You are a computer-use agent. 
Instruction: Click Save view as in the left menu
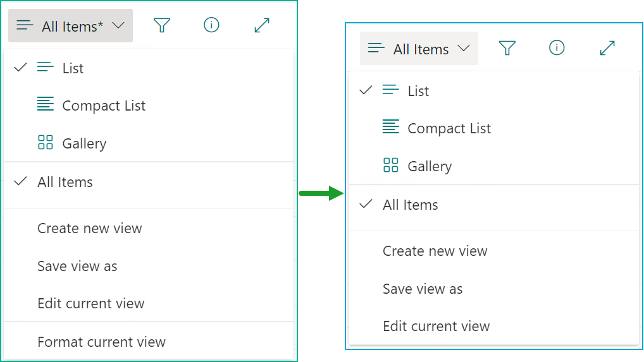[77, 266]
